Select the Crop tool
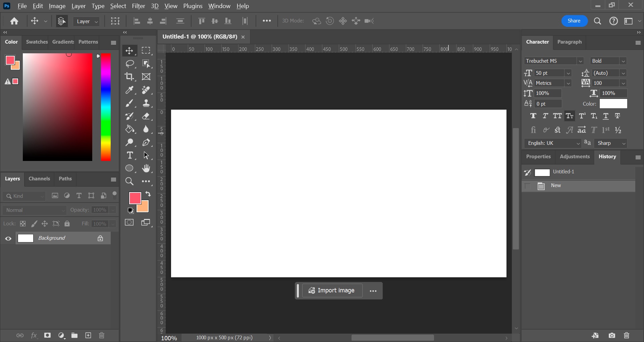 [x=130, y=77]
